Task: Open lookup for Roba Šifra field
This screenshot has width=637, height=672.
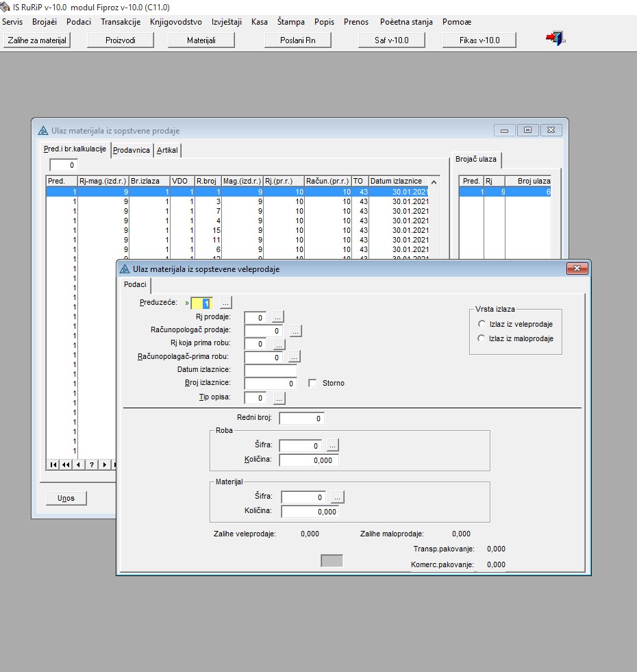Action: click(332, 445)
